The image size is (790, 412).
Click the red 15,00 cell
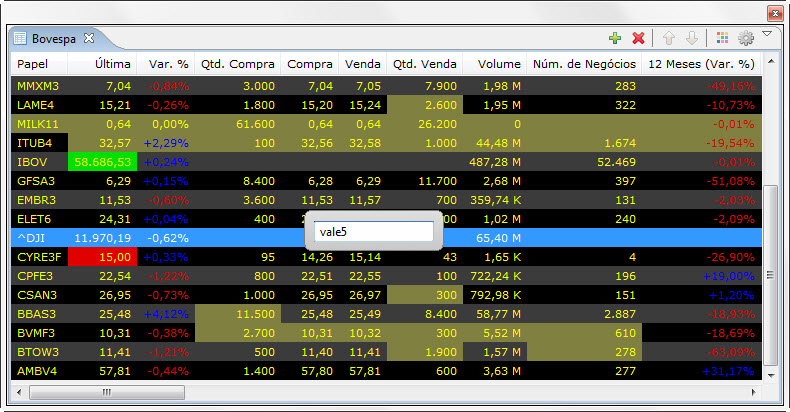point(102,257)
